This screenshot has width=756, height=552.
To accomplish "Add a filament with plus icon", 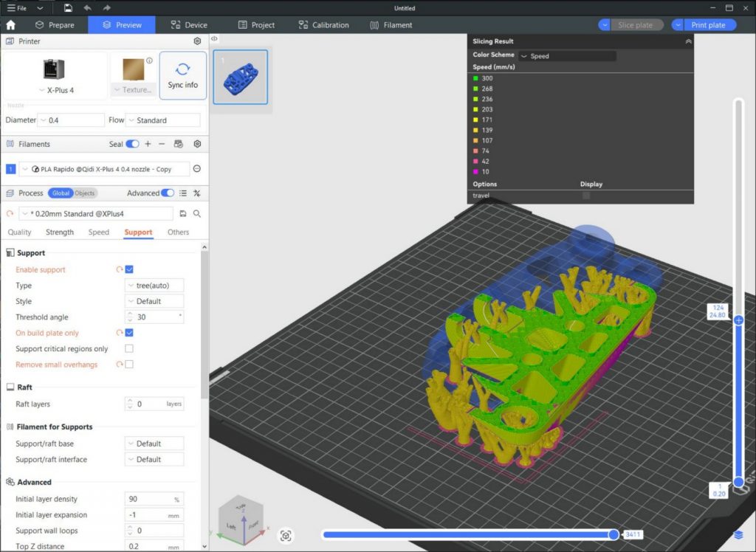I will click(148, 145).
